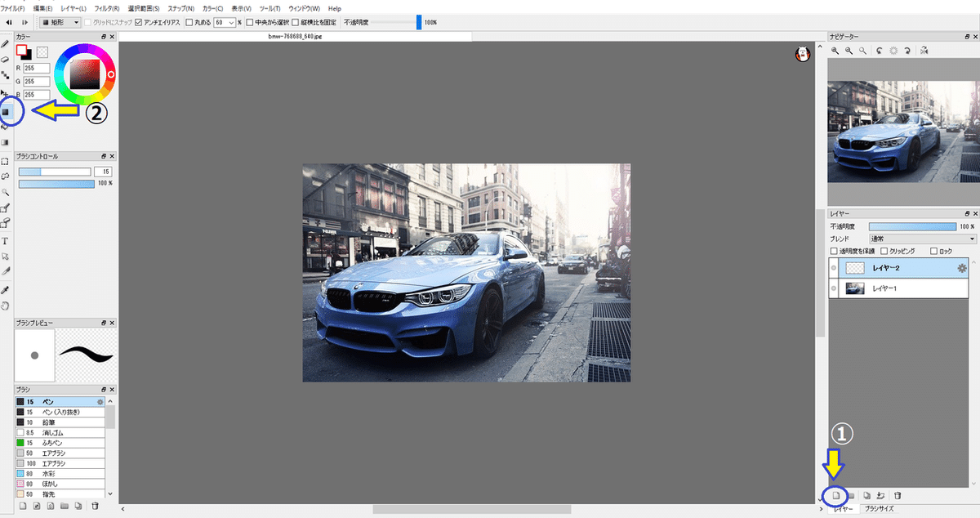Image resolution: width=980 pixels, height=518 pixels.
Task: Select the Eyedropper tool
Action: tap(6, 290)
